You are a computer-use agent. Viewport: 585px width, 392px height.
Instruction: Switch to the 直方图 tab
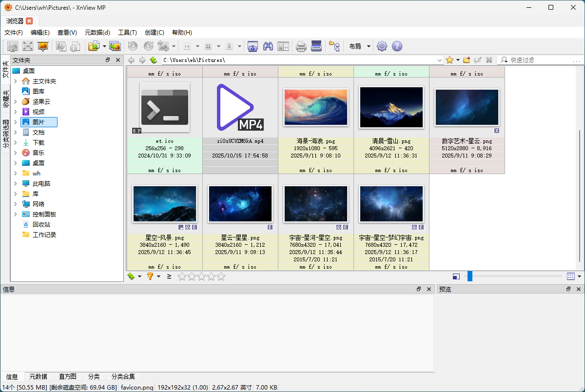(x=68, y=376)
